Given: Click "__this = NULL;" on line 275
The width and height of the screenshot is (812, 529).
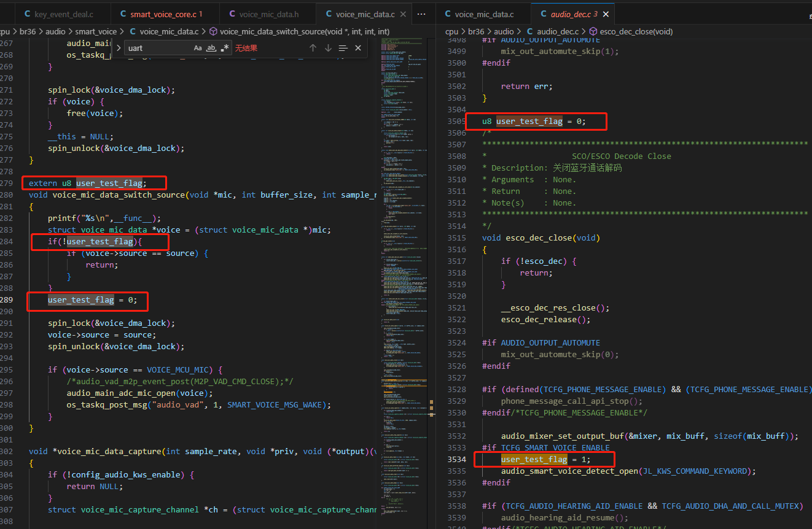Looking at the screenshot, I should 80,136.
